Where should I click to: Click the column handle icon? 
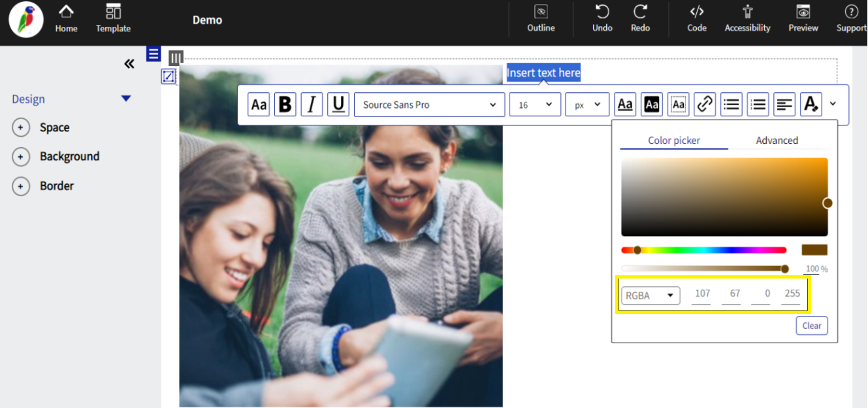coord(176,58)
